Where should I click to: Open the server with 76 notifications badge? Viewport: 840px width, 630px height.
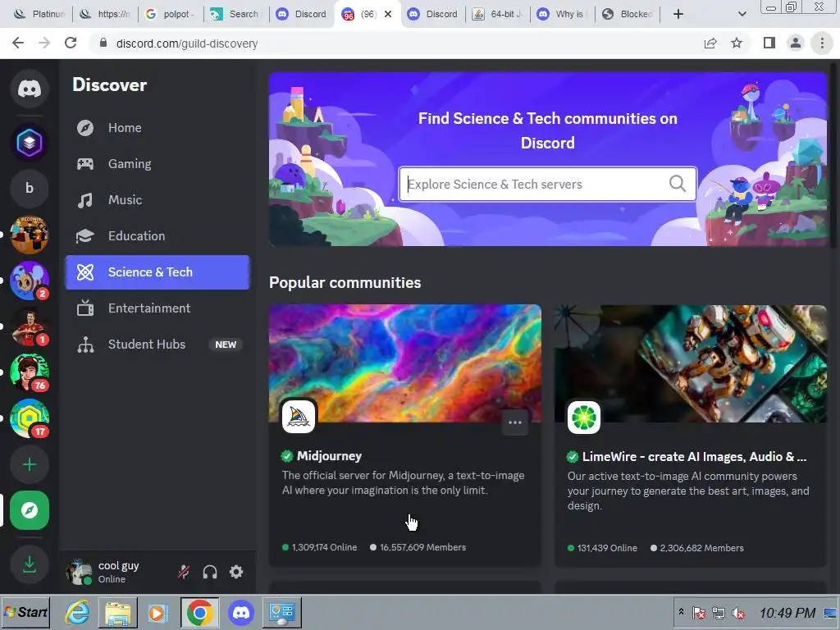click(x=30, y=372)
